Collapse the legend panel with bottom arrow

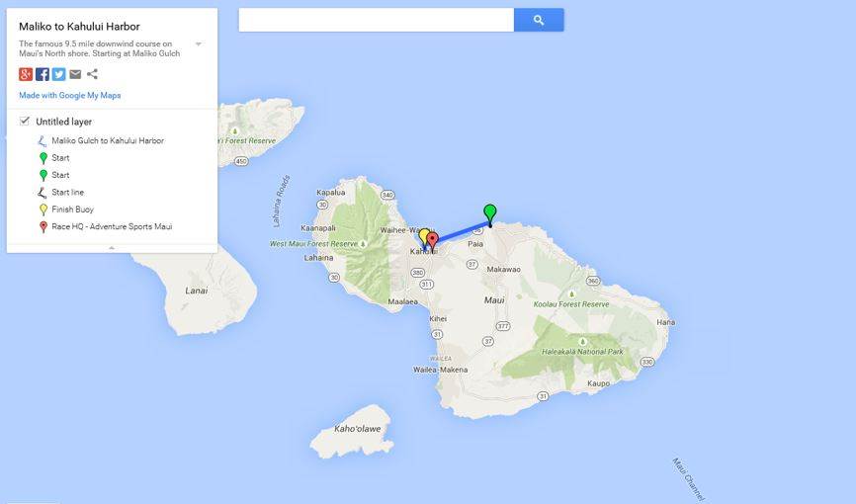(112, 248)
